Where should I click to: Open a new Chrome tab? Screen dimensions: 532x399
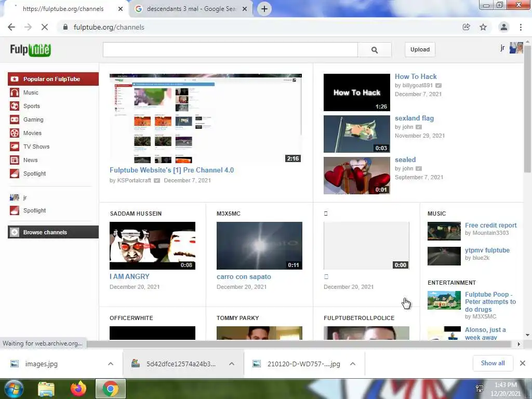(x=264, y=9)
